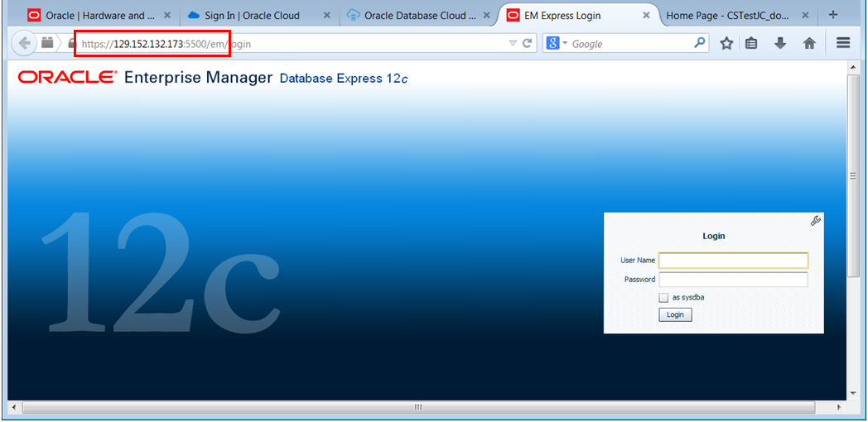Go back with the browser back arrow
Viewport: 868px width, 422px height.
point(24,43)
